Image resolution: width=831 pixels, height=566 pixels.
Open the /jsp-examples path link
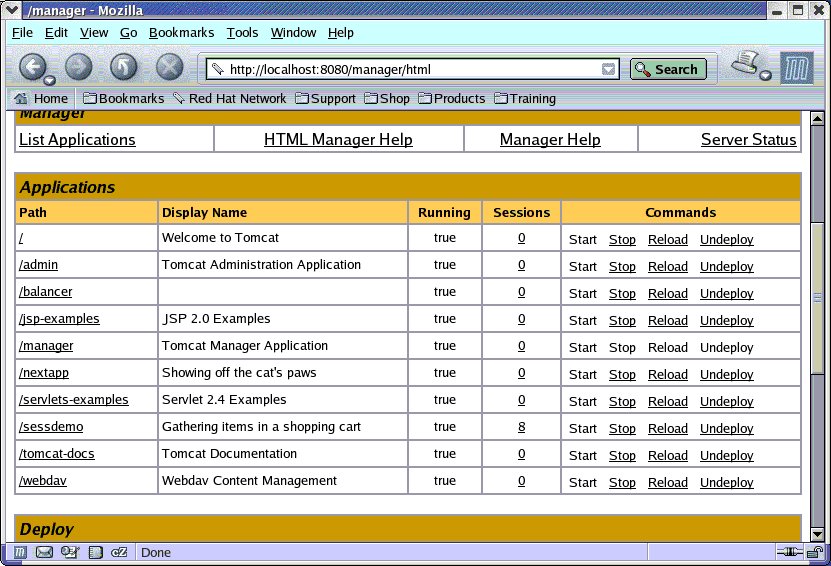[x=59, y=319]
